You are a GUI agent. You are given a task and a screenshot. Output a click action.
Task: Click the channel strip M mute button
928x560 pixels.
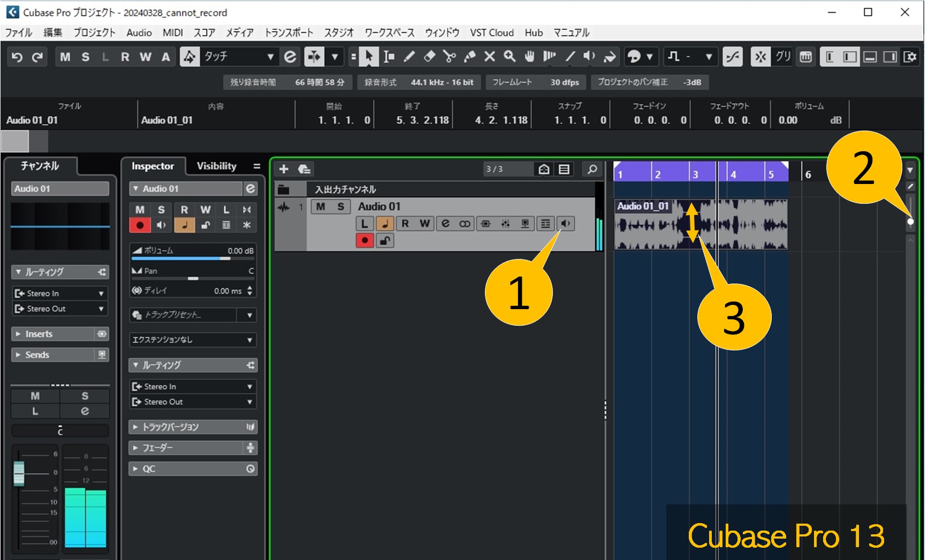tap(35, 396)
